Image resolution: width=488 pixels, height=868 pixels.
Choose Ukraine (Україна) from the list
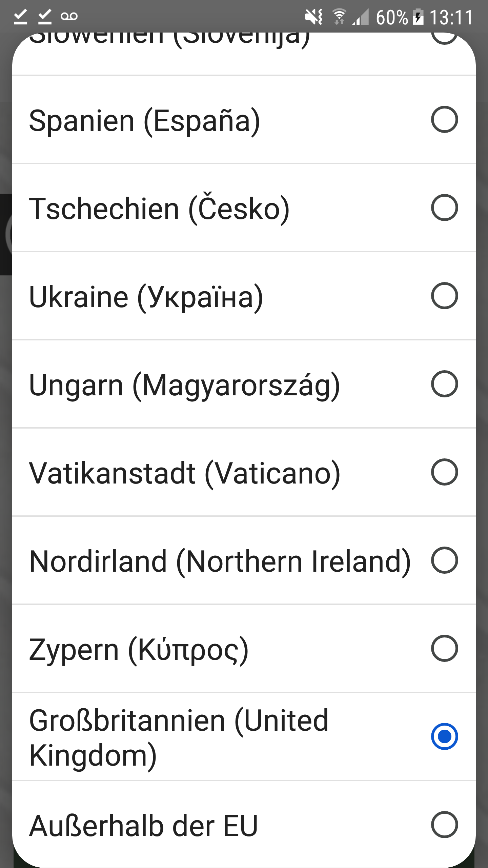coord(444,295)
